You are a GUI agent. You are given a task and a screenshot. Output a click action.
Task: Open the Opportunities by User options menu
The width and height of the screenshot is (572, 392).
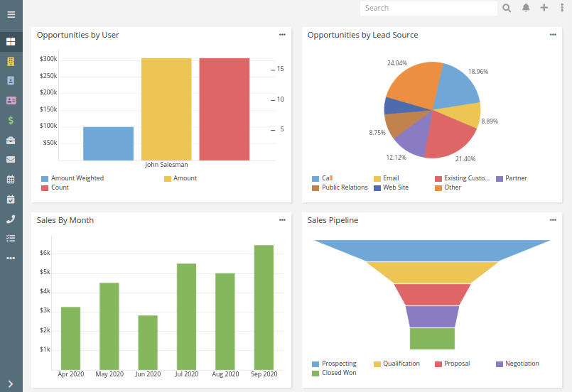[282, 35]
